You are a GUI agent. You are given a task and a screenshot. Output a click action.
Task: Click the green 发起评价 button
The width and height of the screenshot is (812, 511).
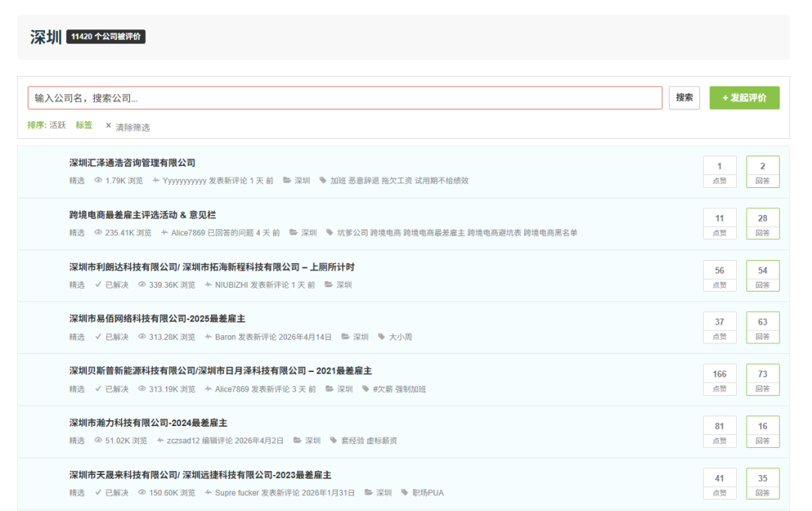[744, 98]
